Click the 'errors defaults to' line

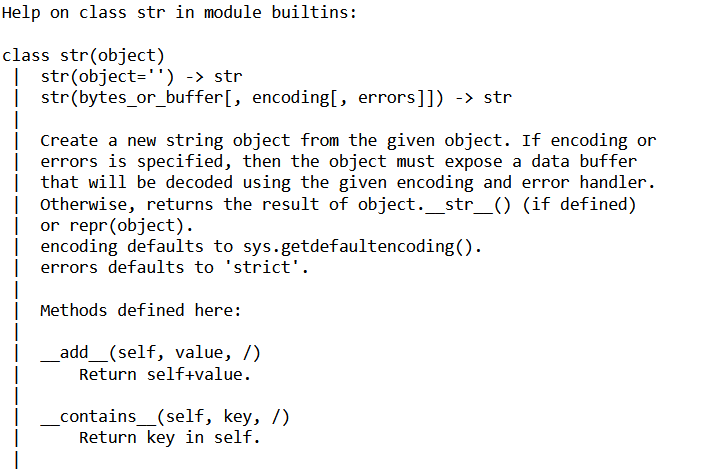coord(175,268)
